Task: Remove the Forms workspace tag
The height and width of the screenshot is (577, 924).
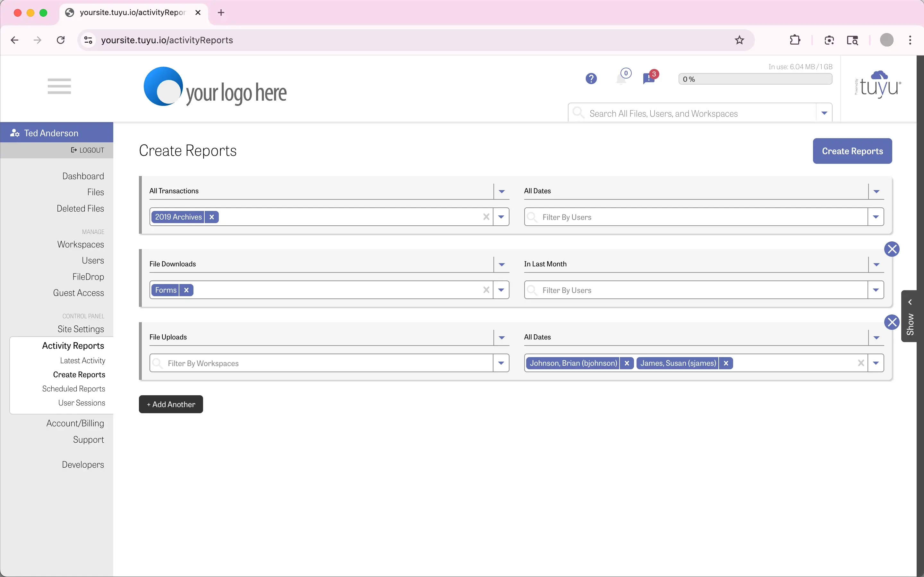Action: (x=186, y=290)
